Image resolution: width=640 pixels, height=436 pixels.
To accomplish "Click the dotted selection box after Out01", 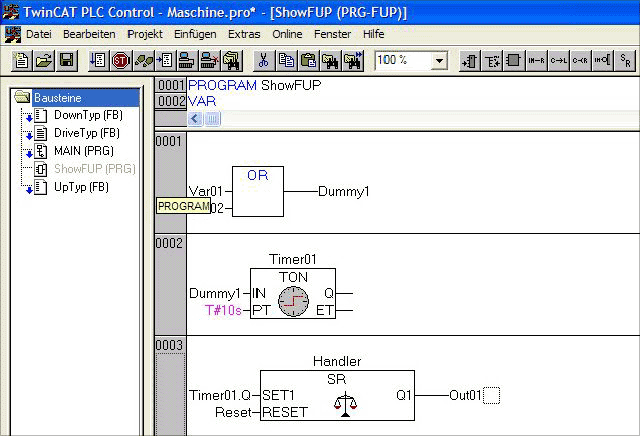I will click(x=491, y=395).
